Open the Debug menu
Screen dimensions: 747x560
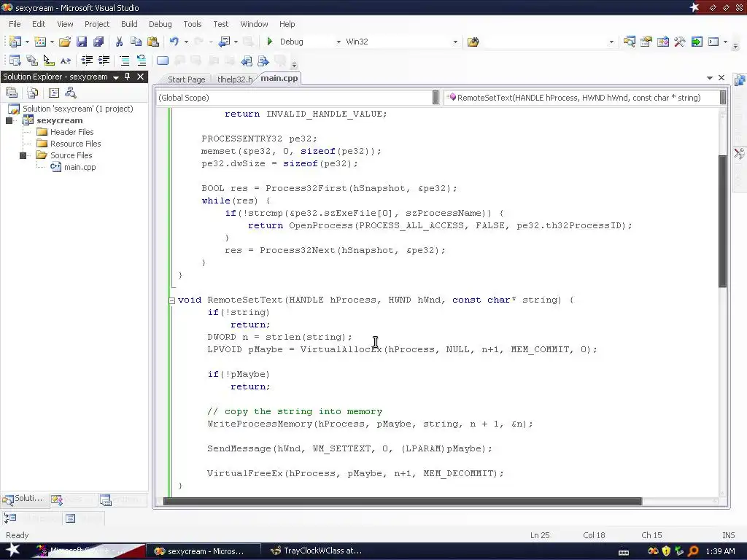[x=160, y=24]
